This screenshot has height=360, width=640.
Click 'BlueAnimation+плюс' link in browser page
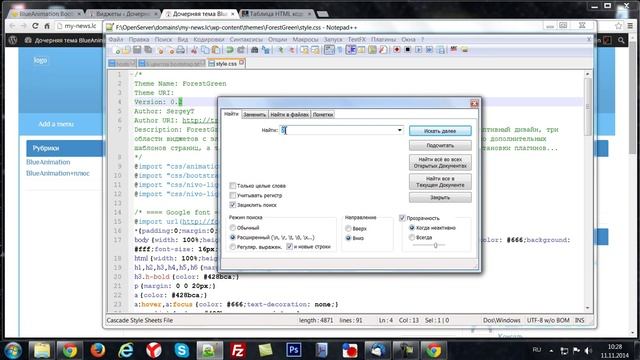tap(58, 173)
